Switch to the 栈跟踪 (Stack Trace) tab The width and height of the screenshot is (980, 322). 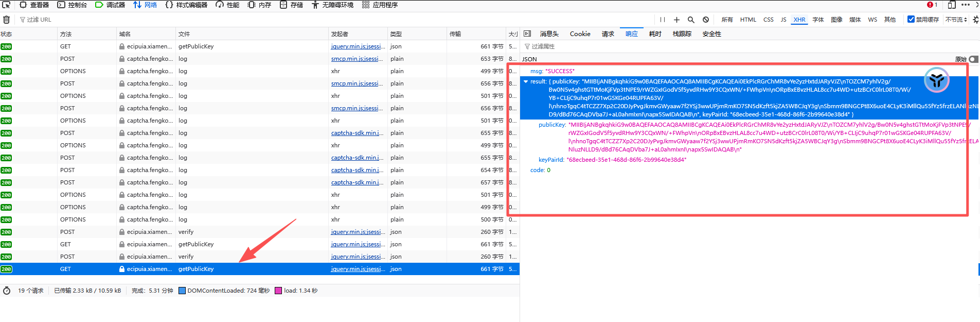[682, 34]
